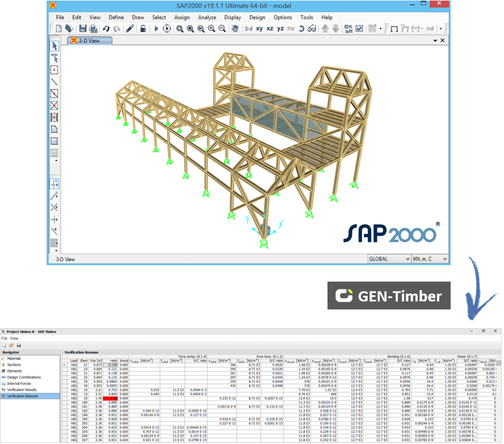Click the Print graphics icon in SAP2000
This screenshot has height=444, width=504.
click(x=94, y=28)
